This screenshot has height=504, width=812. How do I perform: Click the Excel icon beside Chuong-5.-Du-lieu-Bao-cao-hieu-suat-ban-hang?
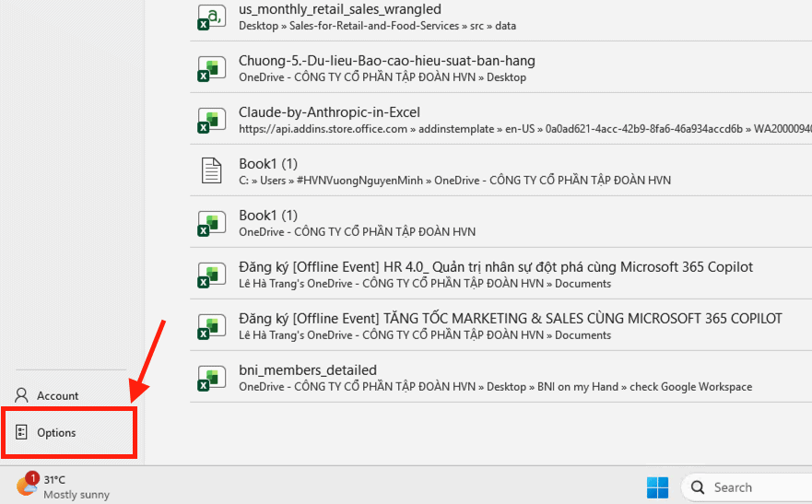pos(212,68)
